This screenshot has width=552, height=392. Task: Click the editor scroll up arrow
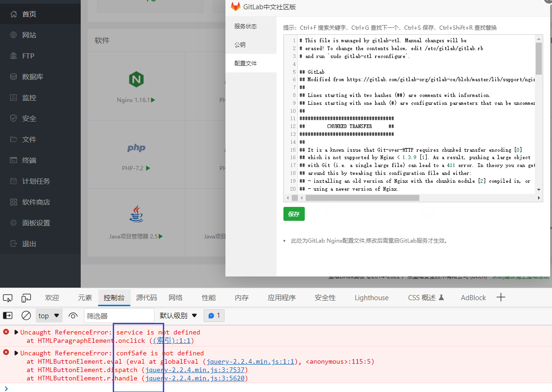tap(539, 39)
